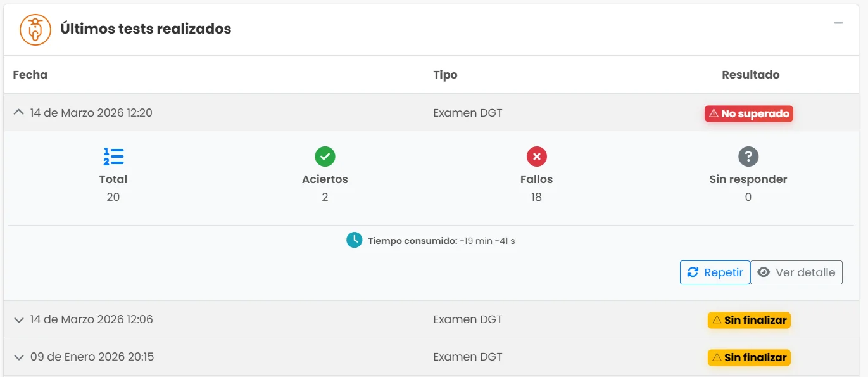The height and width of the screenshot is (377, 868).
Task: Click the Fallos count showing 18
Action: click(536, 196)
